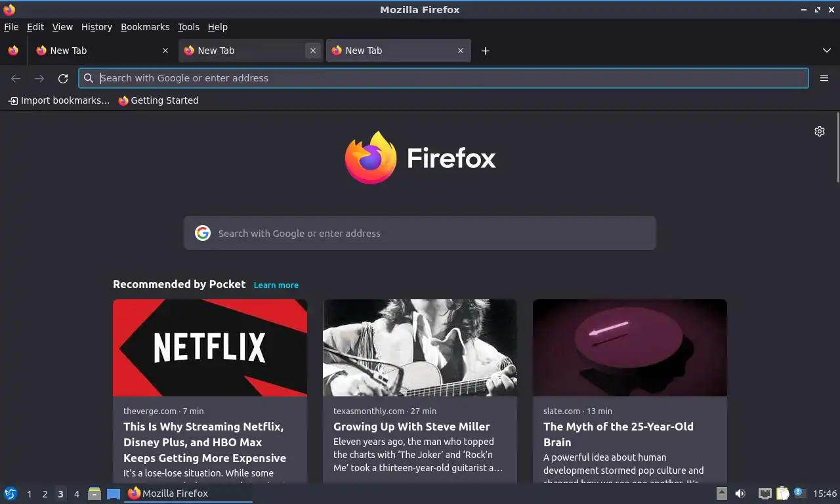Open a new tab with plus button
This screenshot has width=840, height=504.
coord(485,51)
